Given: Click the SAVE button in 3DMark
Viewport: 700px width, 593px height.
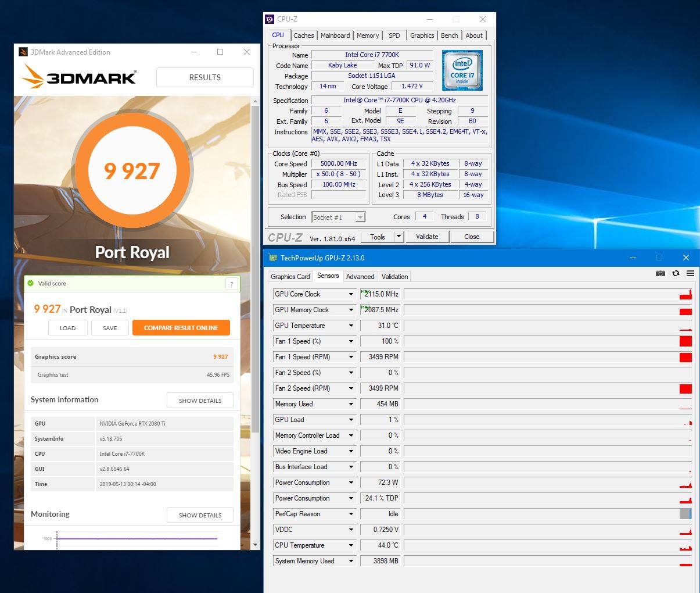Looking at the screenshot, I should 110,328.
